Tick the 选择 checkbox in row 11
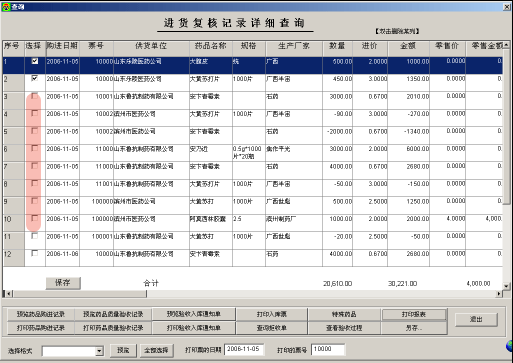 click(x=35, y=236)
